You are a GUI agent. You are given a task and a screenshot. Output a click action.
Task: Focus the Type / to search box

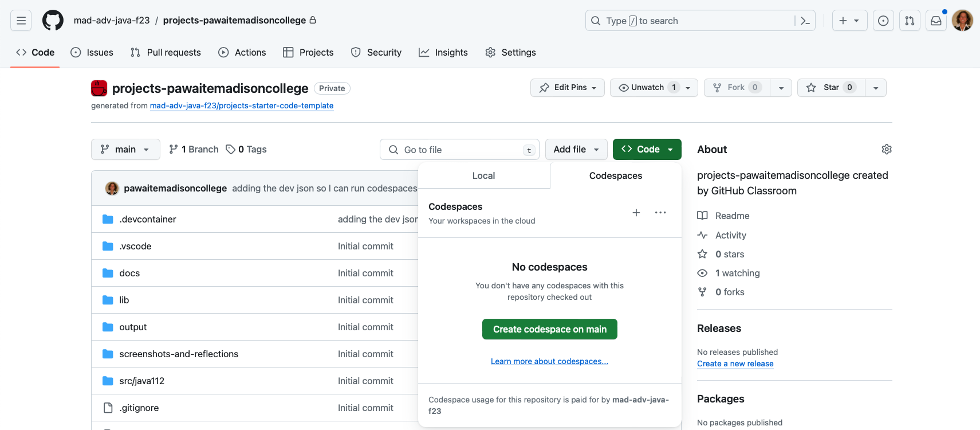[x=700, y=21]
